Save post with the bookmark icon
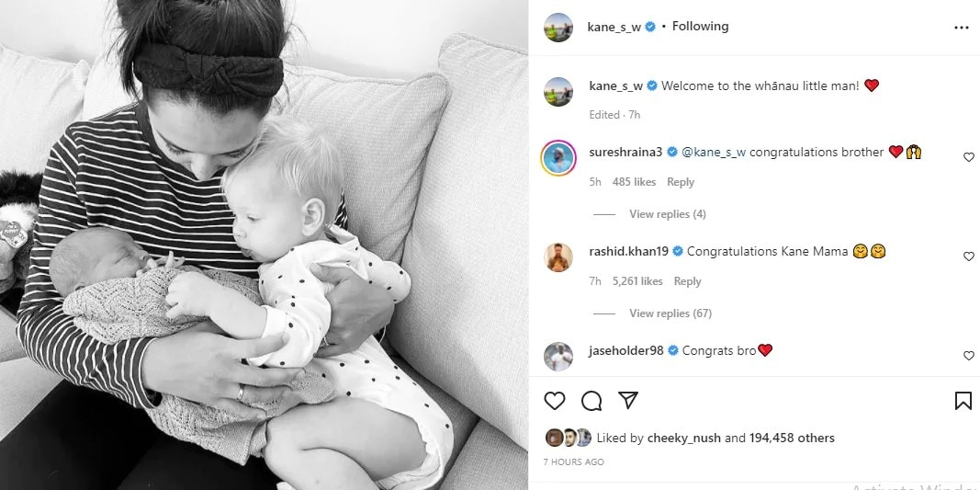 click(963, 401)
